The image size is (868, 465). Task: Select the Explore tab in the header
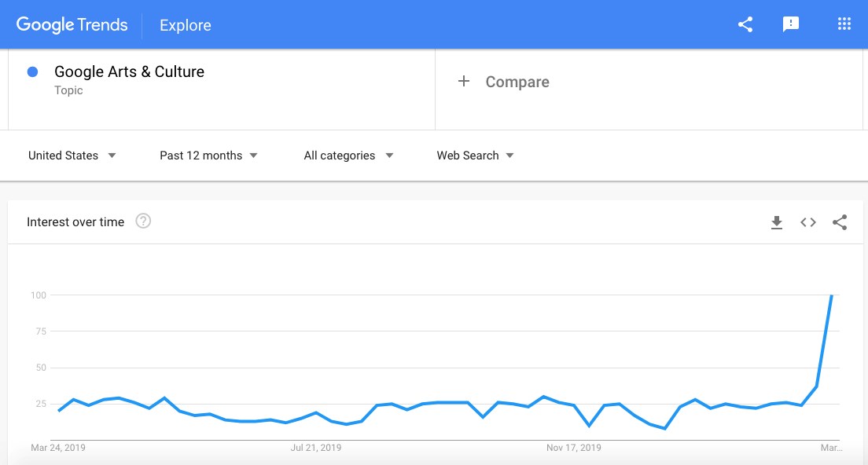tap(186, 25)
